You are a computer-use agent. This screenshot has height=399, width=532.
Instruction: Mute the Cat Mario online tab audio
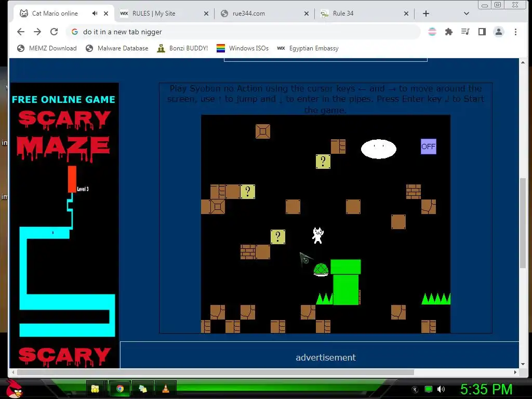(x=95, y=13)
